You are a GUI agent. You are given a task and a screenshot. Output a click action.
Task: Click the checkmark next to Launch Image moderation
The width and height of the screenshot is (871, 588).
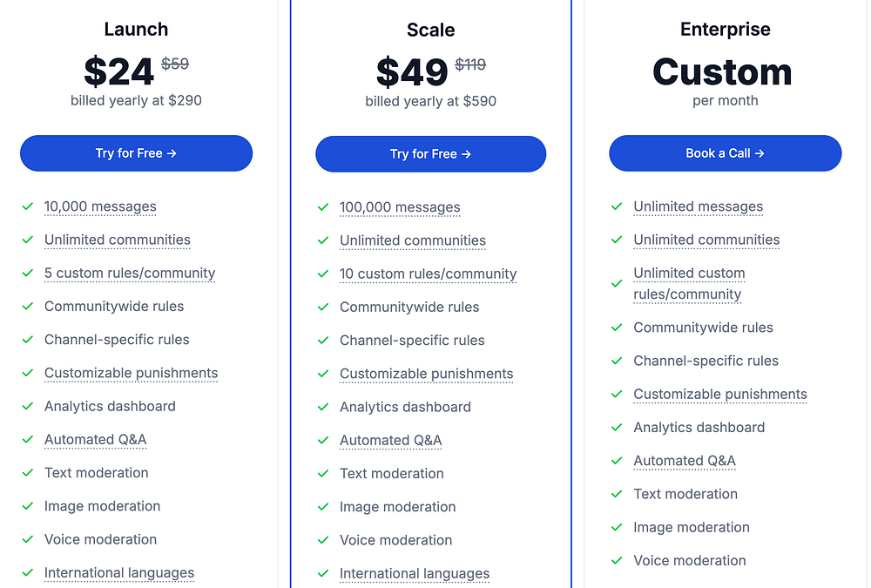[x=27, y=506]
